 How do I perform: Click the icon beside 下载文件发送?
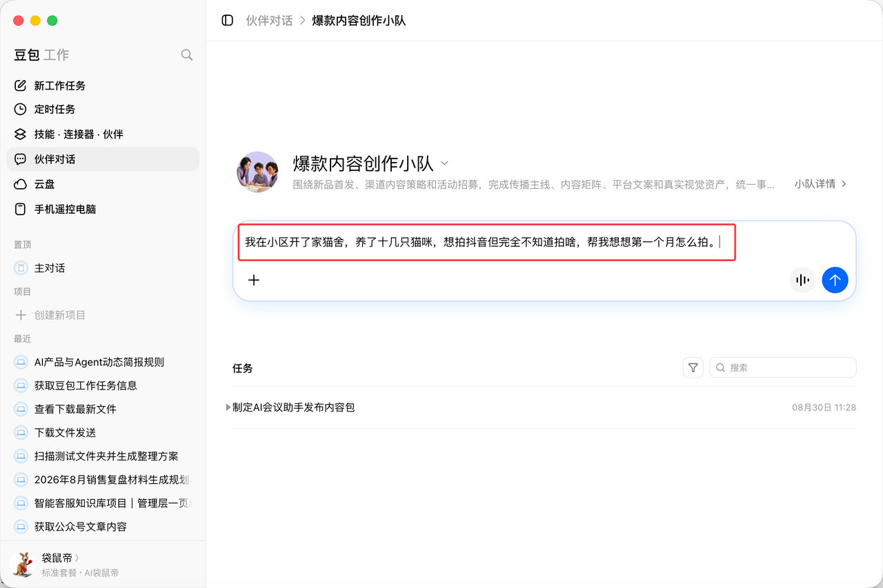21,432
